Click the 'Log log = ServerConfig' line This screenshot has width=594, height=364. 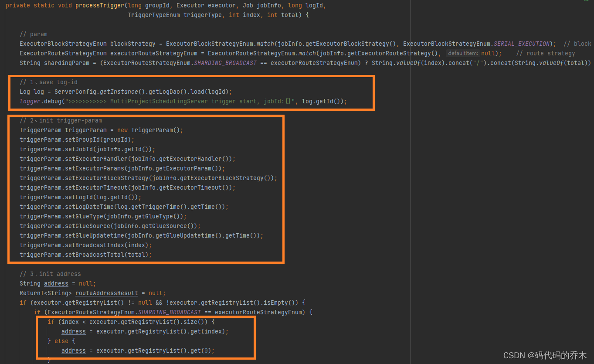tap(126, 92)
